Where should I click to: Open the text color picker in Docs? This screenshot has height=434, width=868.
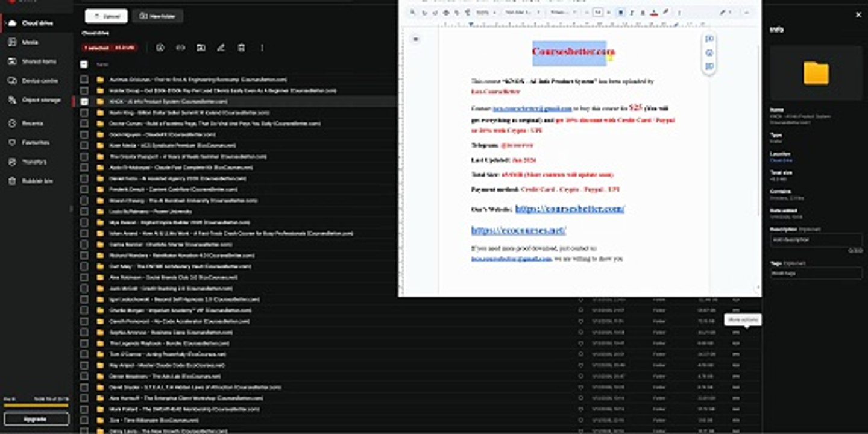click(654, 12)
